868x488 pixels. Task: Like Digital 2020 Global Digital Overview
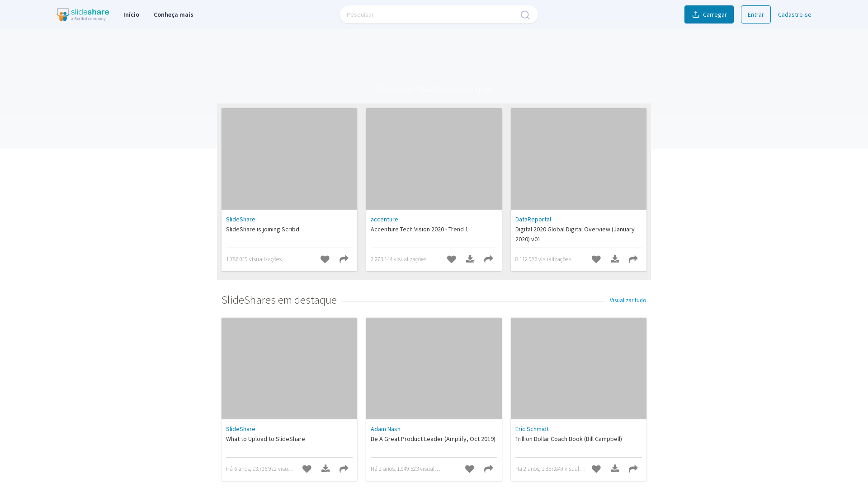coord(596,259)
